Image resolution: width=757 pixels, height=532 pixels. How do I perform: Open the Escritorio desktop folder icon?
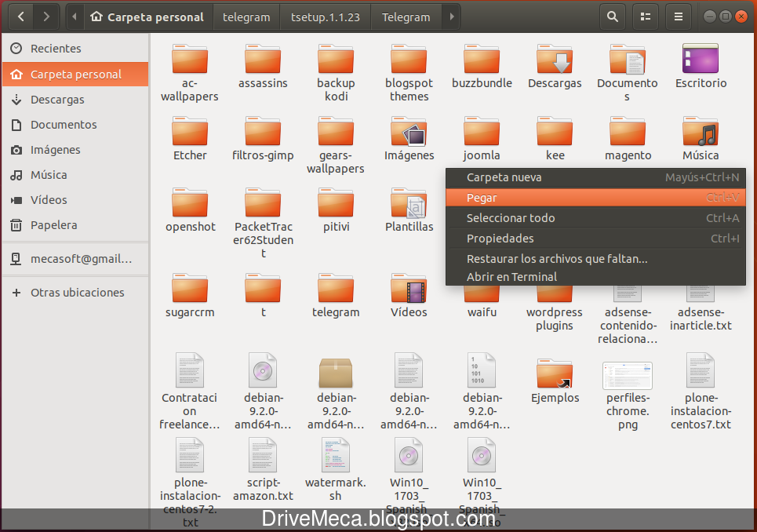point(701,60)
